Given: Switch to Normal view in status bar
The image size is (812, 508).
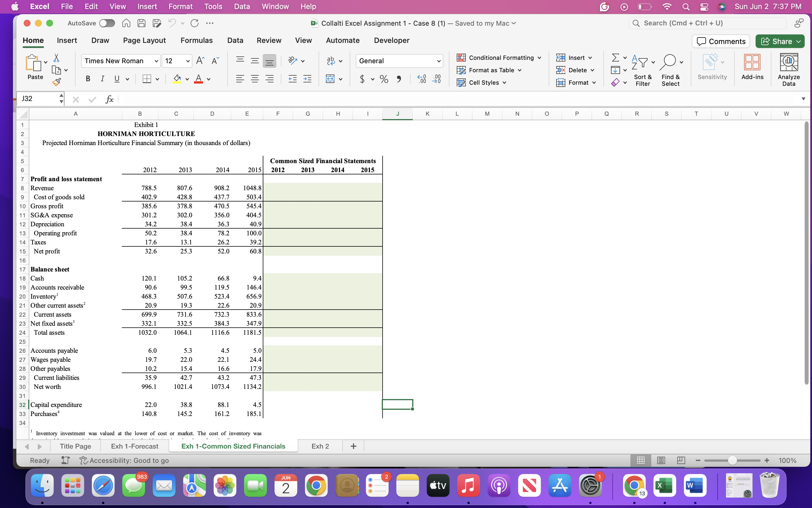Looking at the screenshot, I should pos(641,460).
